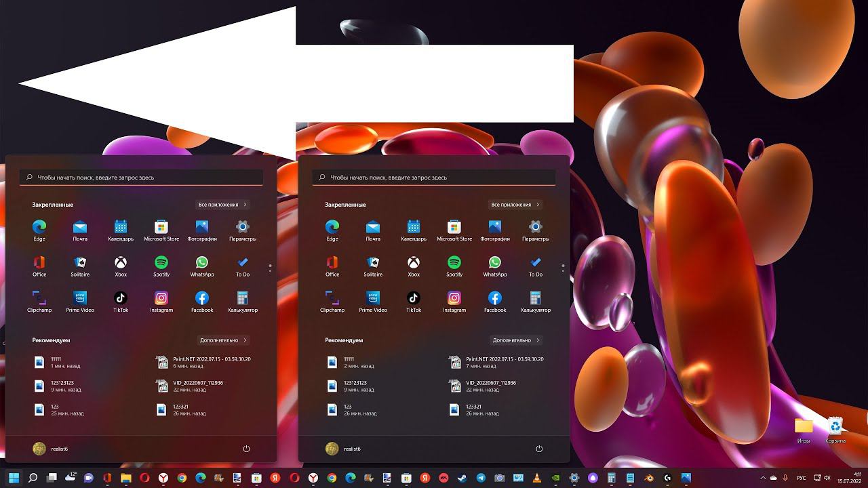The height and width of the screenshot is (488, 868).
Task: Open Календарь in the left Start menu
Action: (x=121, y=230)
